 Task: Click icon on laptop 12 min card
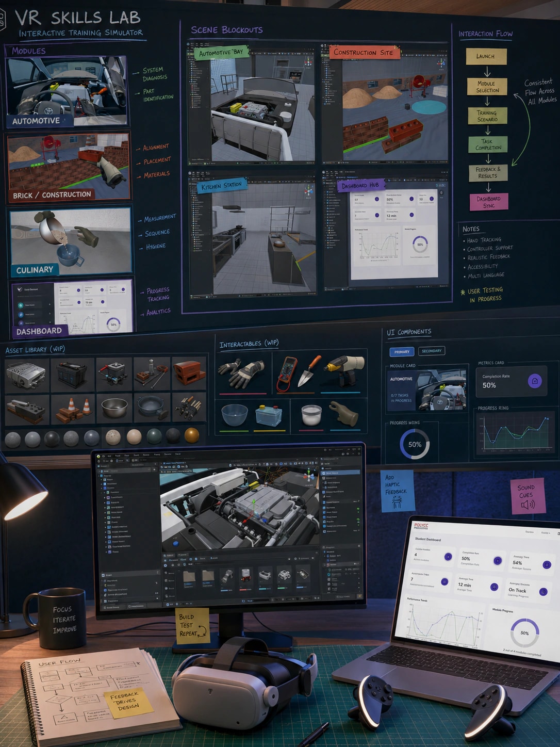(x=494, y=587)
